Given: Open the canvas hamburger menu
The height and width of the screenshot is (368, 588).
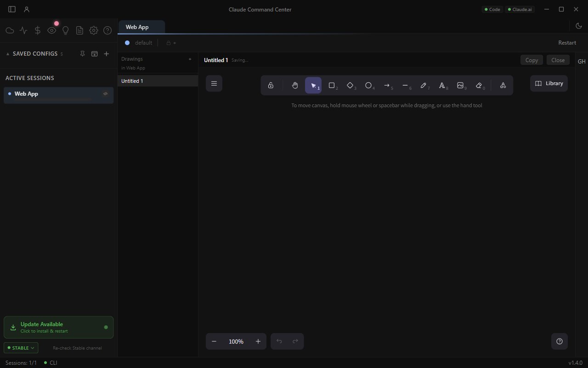Looking at the screenshot, I should click(214, 84).
